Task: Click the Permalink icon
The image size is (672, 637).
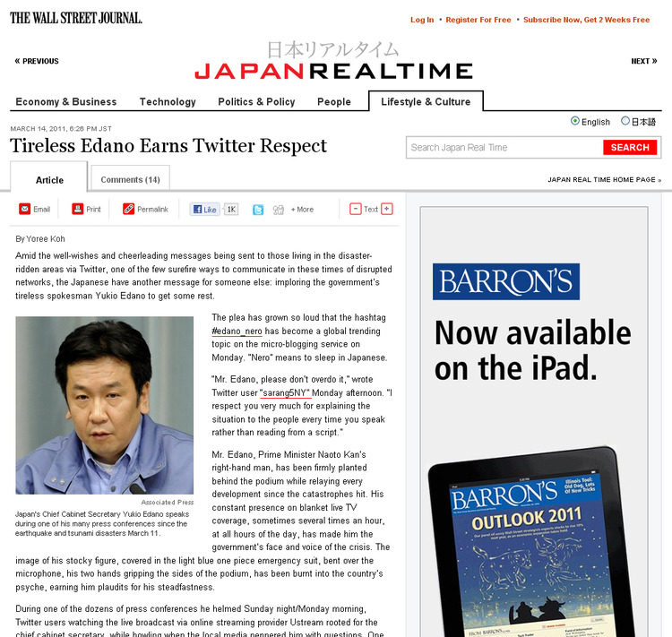Action: 128,209
